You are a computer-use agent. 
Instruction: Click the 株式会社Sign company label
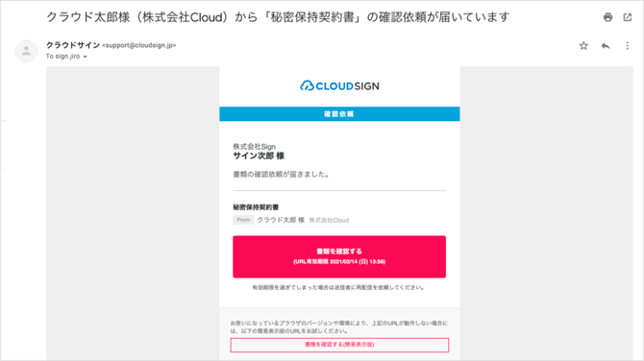(254, 147)
